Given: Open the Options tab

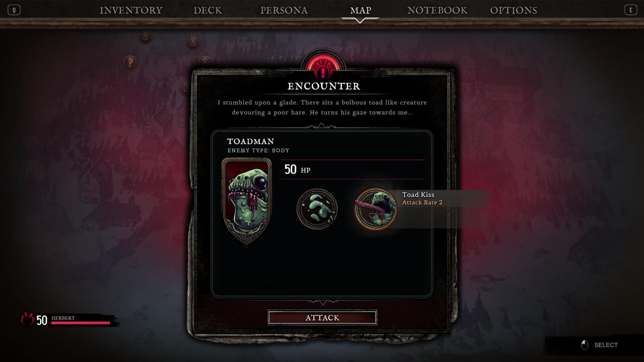Looking at the screenshot, I should tap(514, 10).
